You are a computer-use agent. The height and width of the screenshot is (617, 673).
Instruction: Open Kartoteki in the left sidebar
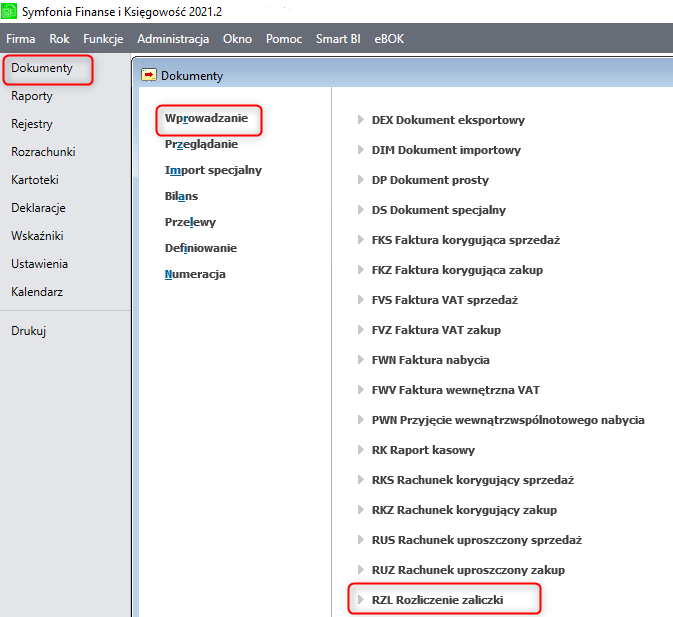(x=35, y=180)
